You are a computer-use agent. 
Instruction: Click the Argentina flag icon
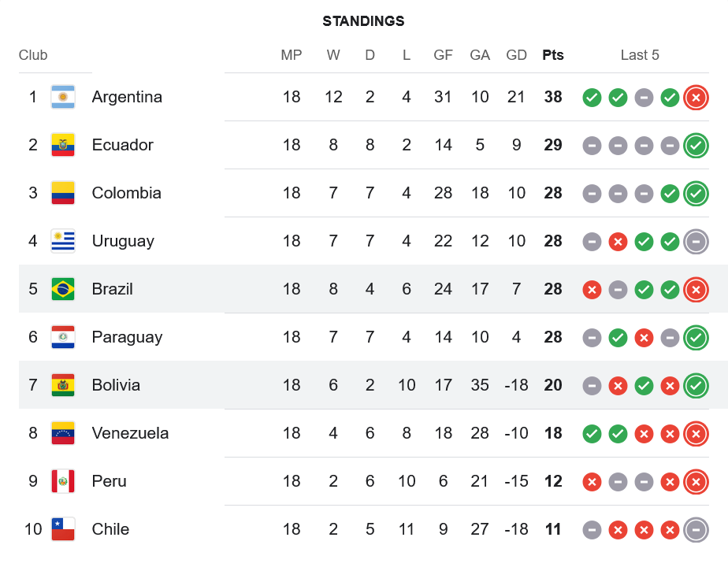pos(63,97)
